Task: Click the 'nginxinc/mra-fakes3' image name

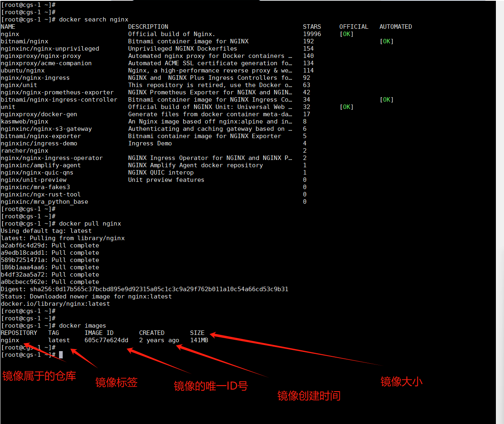Action: [x=35, y=187]
